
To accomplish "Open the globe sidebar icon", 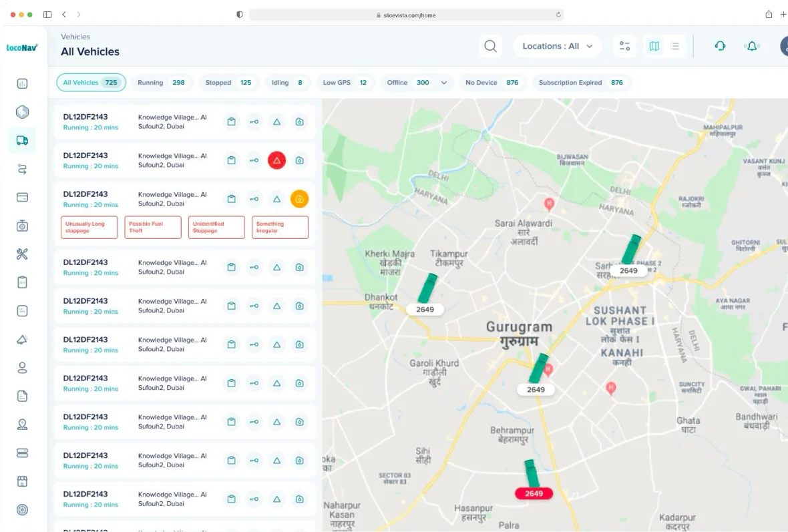I will [22, 112].
